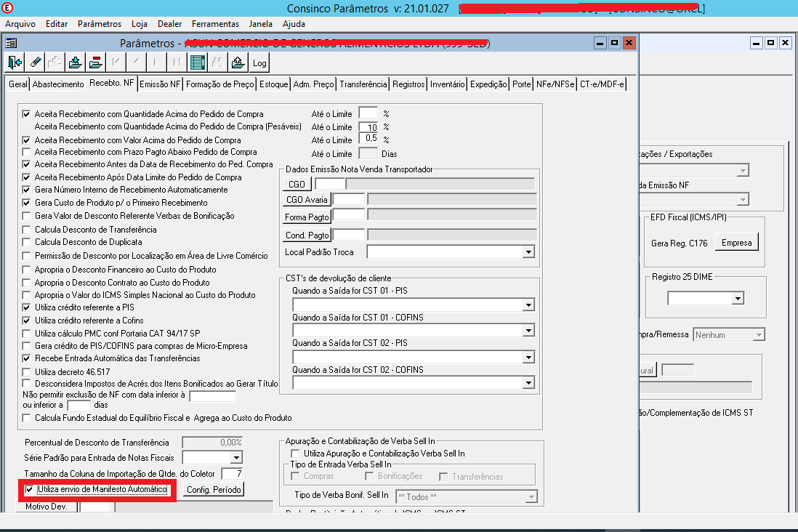Click the CGO Avaria button

coord(307,200)
